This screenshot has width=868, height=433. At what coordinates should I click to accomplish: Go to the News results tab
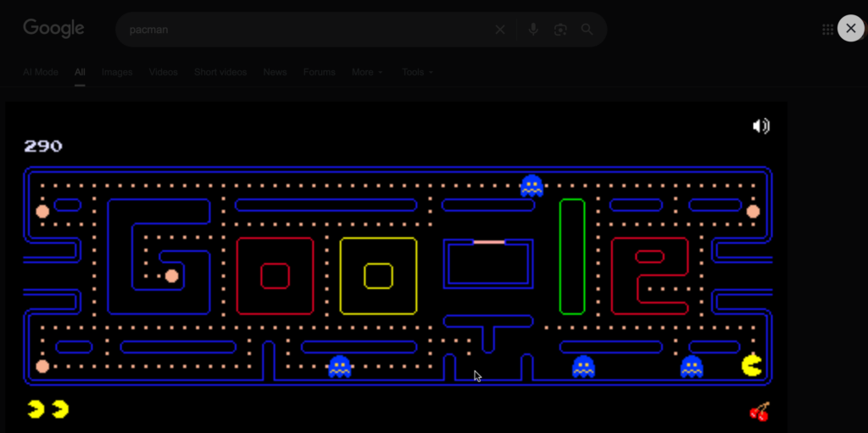[275, 72]
